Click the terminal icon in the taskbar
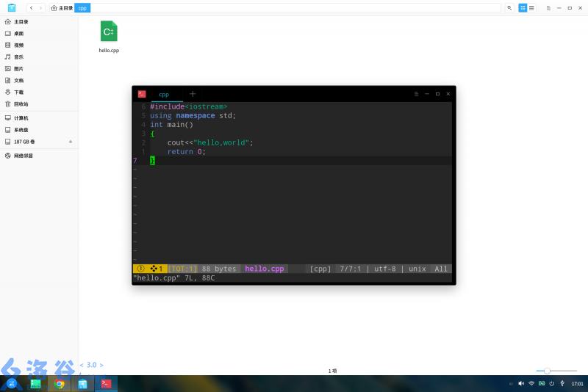This screenshot has height=392, width=588. tap(106, 383)
